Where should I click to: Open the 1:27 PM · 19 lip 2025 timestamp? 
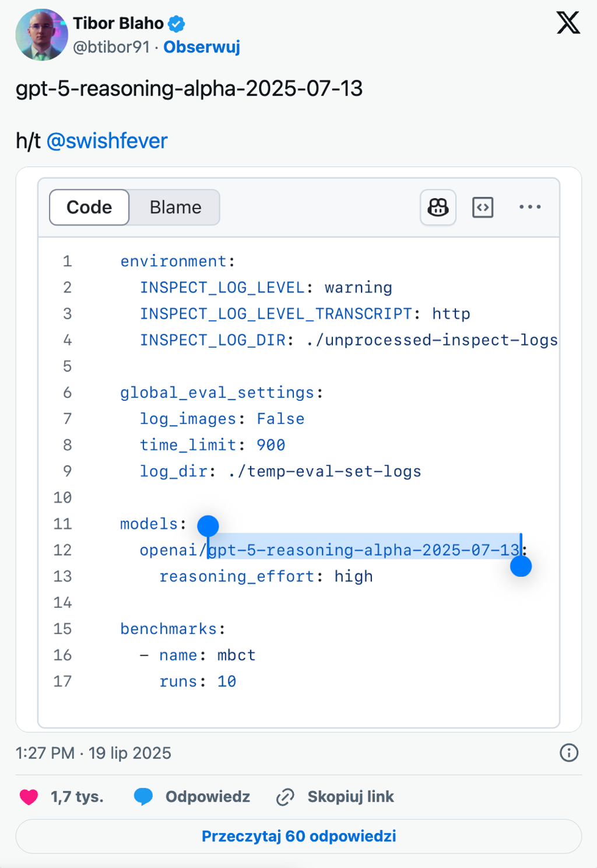click(x=93, y=753)
